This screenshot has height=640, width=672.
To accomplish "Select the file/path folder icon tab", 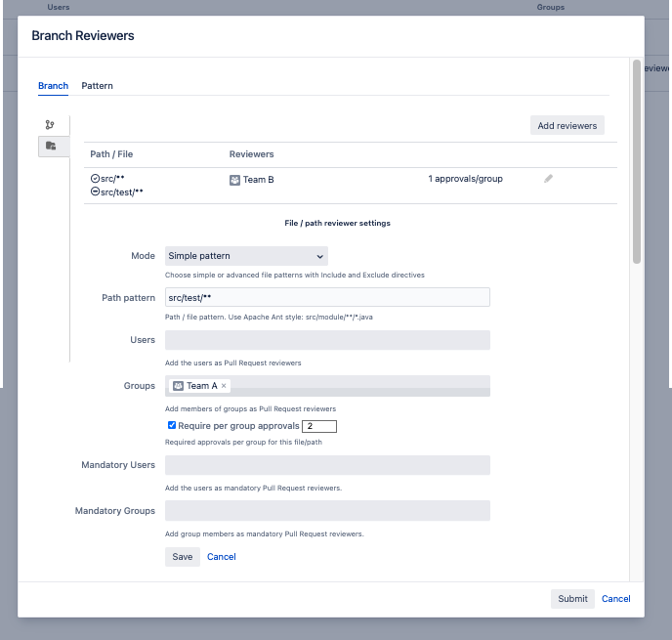I will coord(50,147).
